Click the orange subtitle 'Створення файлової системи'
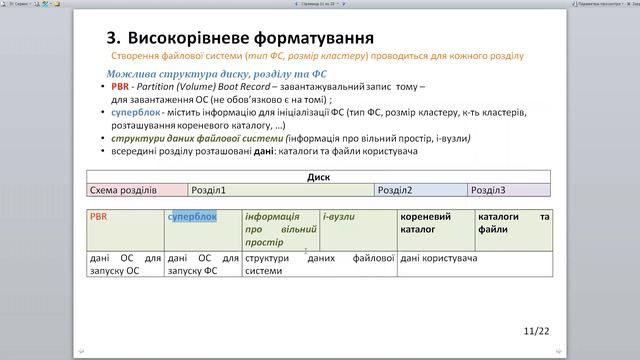Image resolution: width=640 pixels, height=360 pixels. [x=177, y=56]
